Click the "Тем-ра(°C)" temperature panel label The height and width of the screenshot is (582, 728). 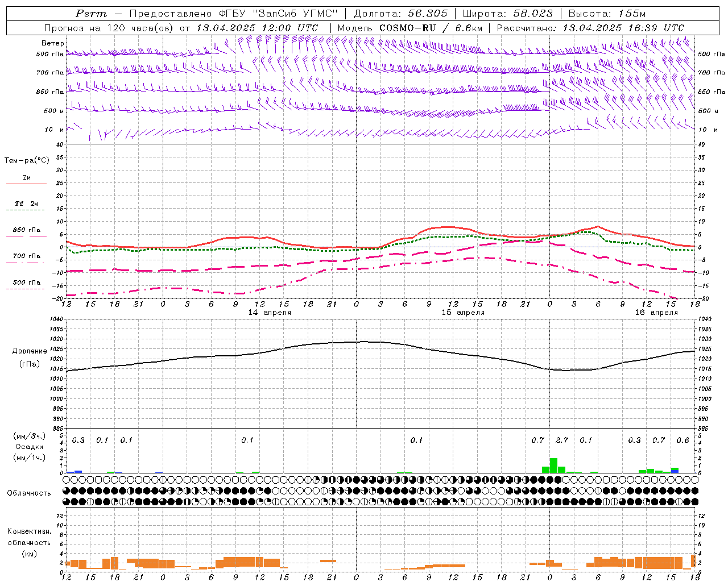(27, 161)
